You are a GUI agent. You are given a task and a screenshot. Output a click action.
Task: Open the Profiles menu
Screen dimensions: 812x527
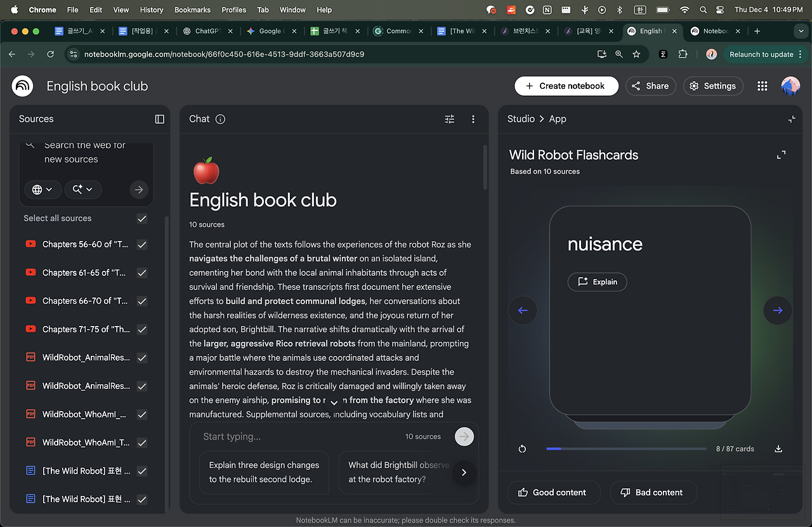[x=233, y=10]
